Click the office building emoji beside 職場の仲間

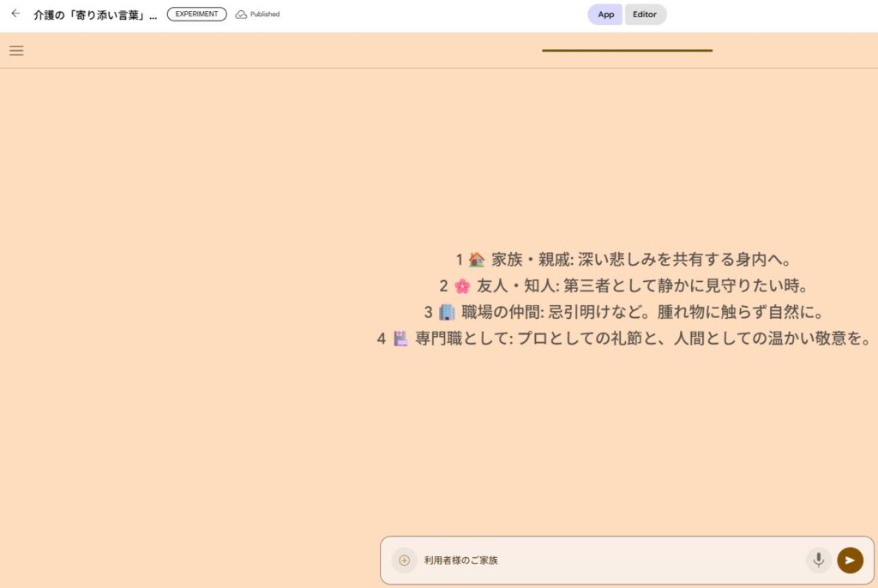(447, 312)
